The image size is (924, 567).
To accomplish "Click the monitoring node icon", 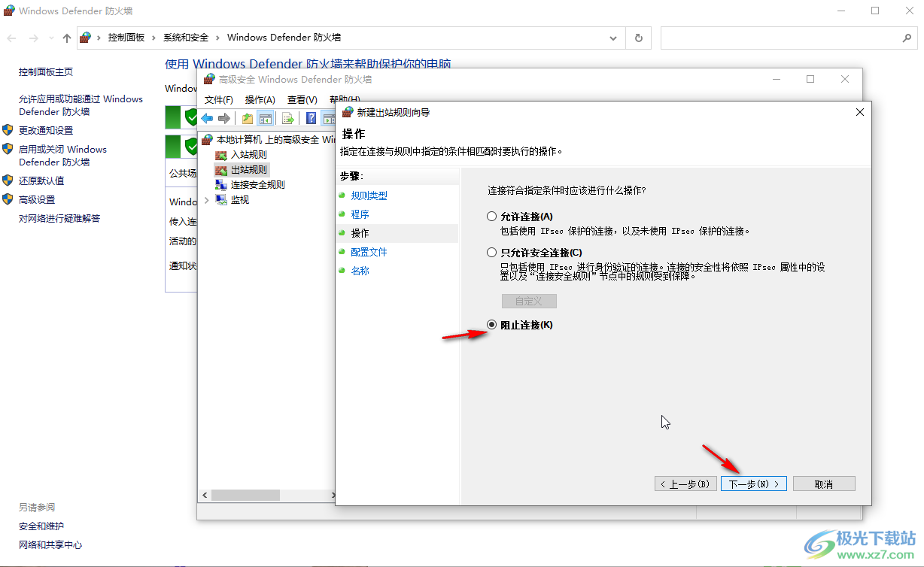I will [220, 200].
